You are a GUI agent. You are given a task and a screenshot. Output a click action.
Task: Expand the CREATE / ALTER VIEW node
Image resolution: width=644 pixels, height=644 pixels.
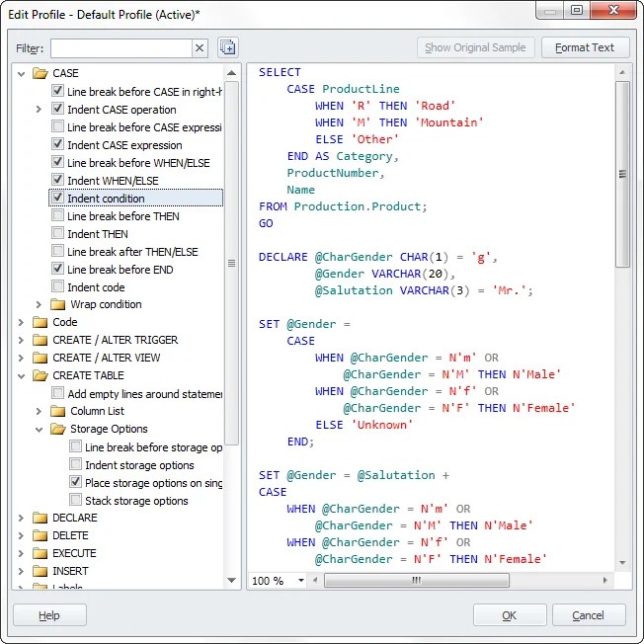[21, 358]
